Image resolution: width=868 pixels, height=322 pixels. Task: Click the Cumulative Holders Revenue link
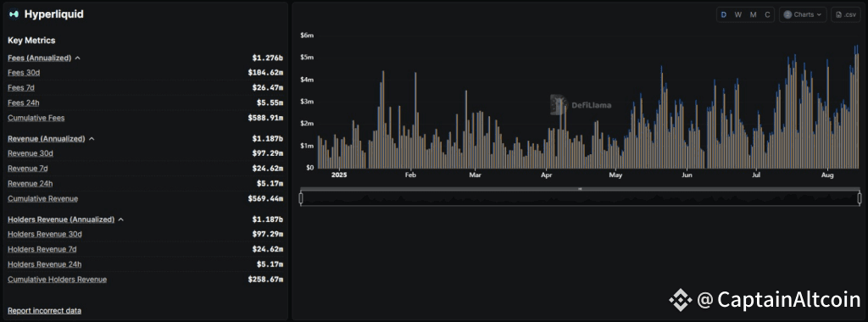57,280
